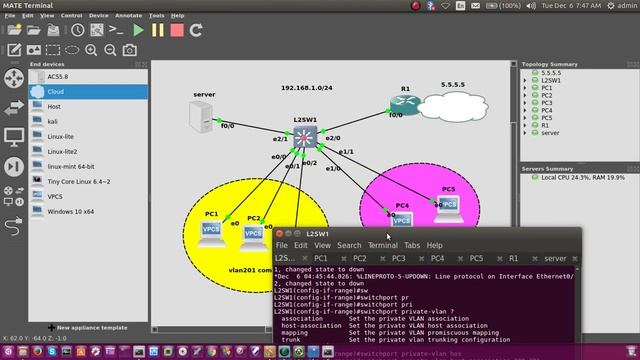Select Windows 10 x64 device entry
Image resolution: width=640 pixels, height=360 pixels.
tap(88, 211)
